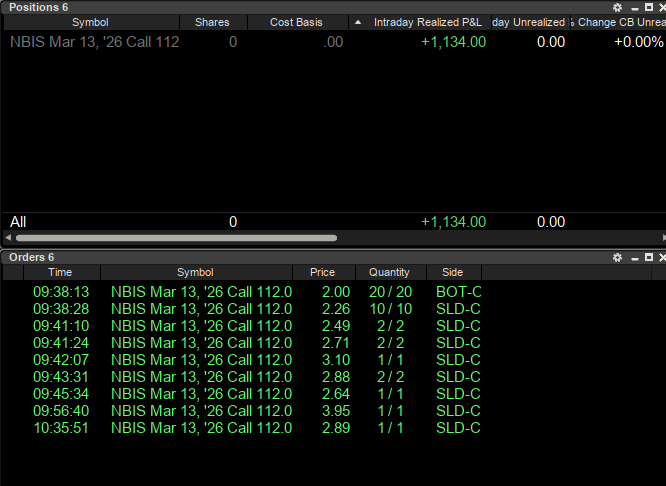Viewport: 666px width, 486px height.
Task: Click the .00 cost basis value
Action: point(333,42)
